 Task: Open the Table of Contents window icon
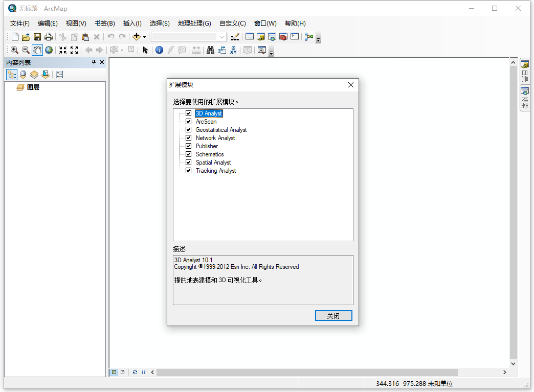(x=250, y=37)
